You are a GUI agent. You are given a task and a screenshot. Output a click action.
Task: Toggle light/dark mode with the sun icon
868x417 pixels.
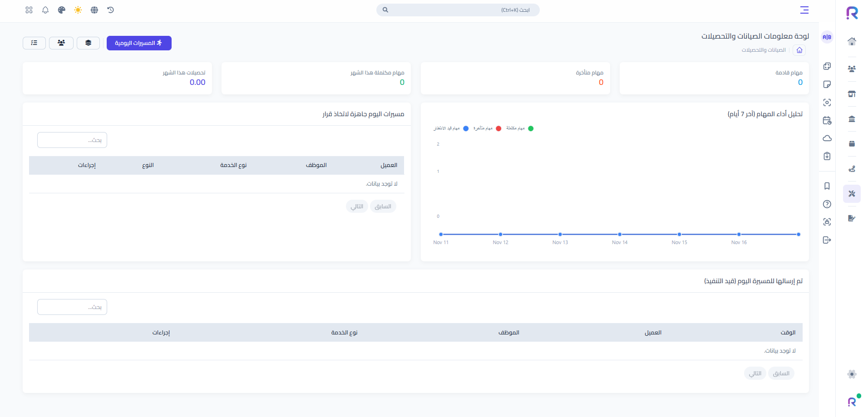coord(78,10)
